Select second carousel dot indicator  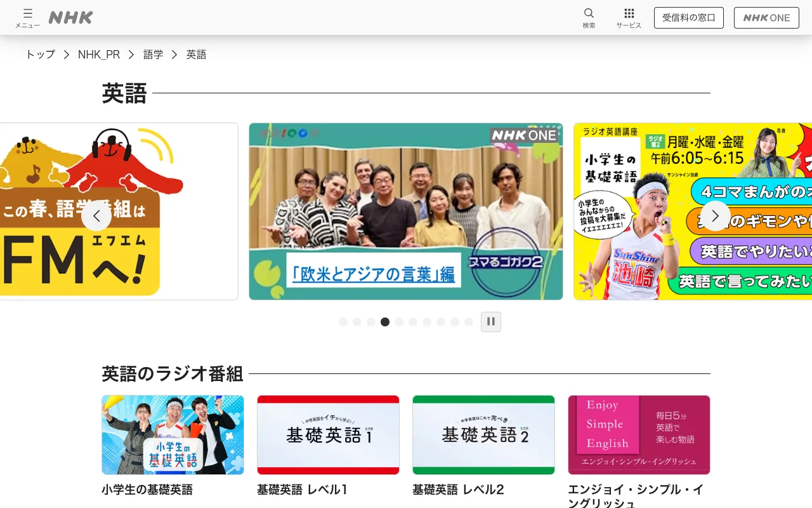click(357, 322)
